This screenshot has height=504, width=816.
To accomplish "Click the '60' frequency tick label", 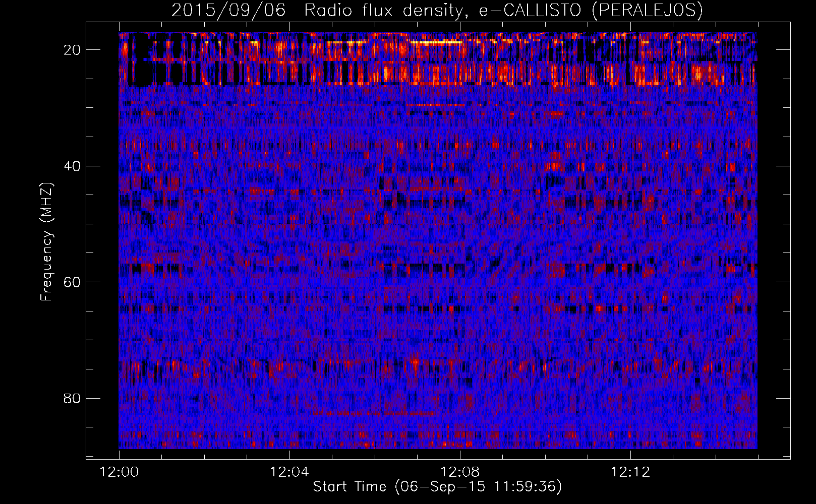I will [73, 282].
